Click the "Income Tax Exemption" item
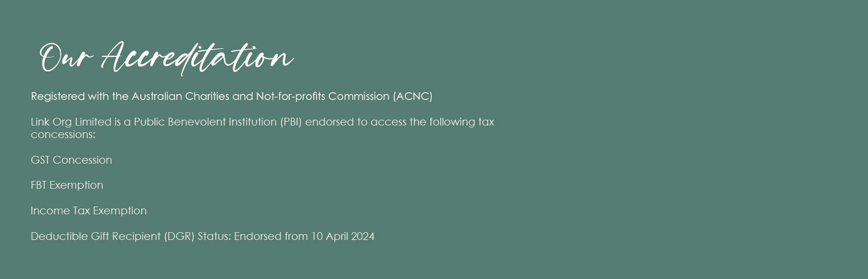868x279 pixels. point(89,211)
